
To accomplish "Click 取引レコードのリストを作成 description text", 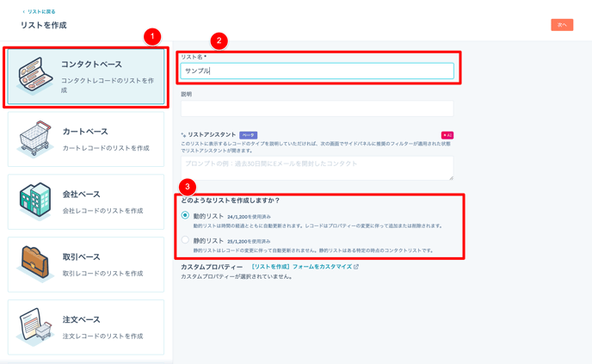I will coord(102,274).
